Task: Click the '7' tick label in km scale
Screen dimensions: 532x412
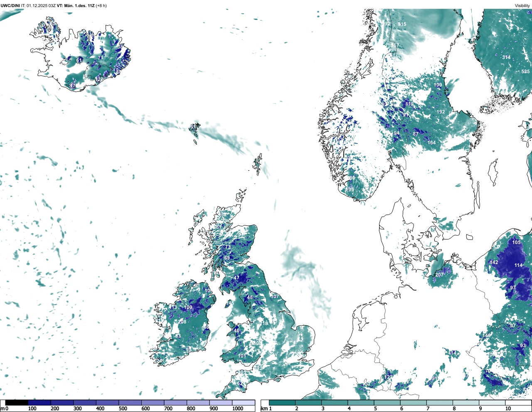Action: [x=427, y=409]
